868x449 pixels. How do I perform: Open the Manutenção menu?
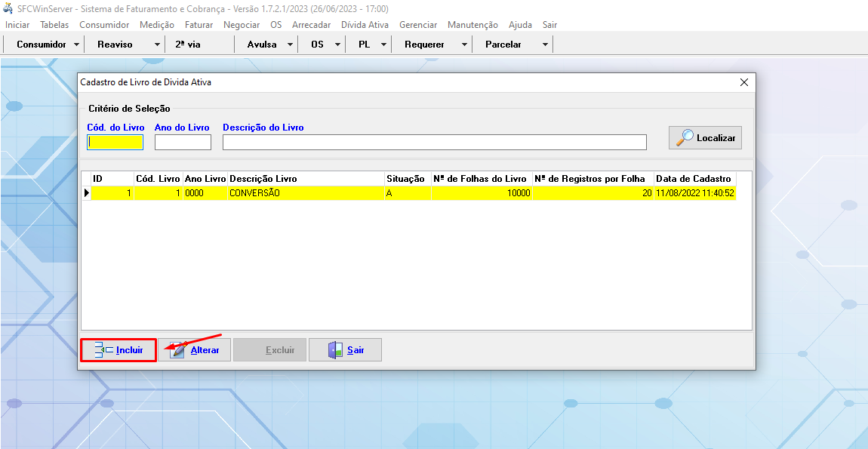coord(472,25)
